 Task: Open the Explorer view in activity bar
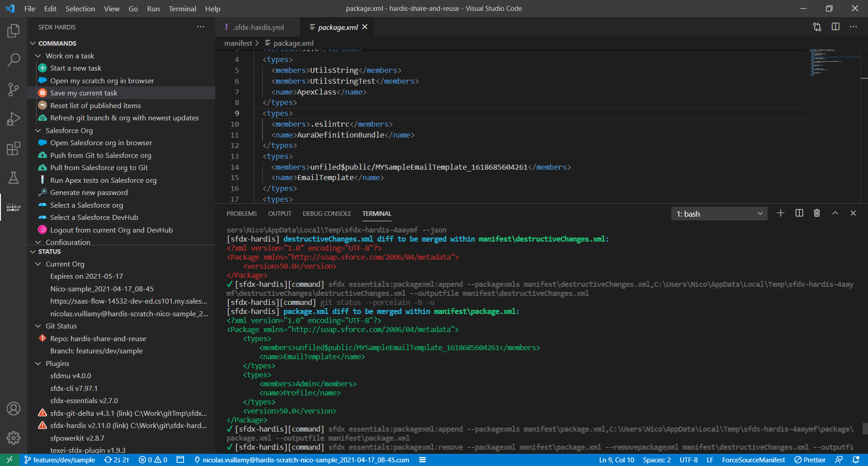(14, 31)
